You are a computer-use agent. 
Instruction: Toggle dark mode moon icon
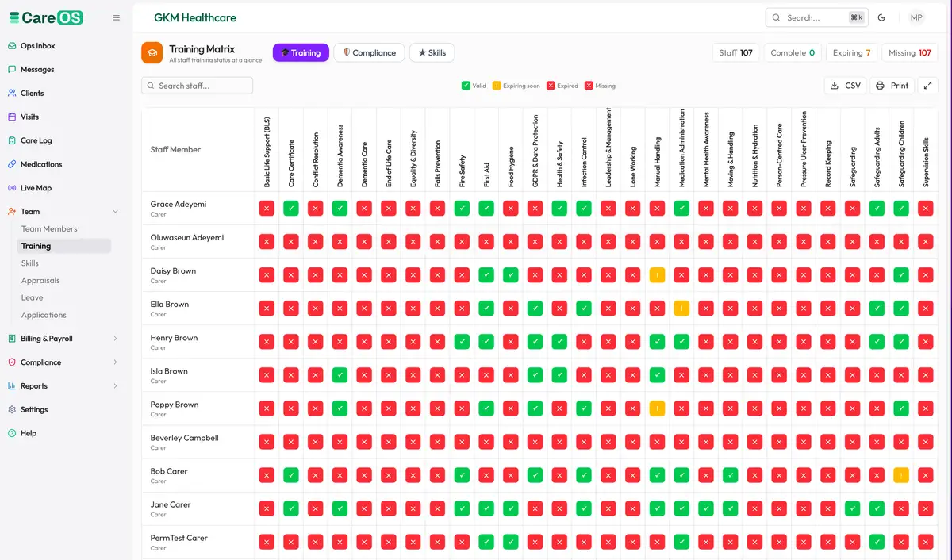881,17
